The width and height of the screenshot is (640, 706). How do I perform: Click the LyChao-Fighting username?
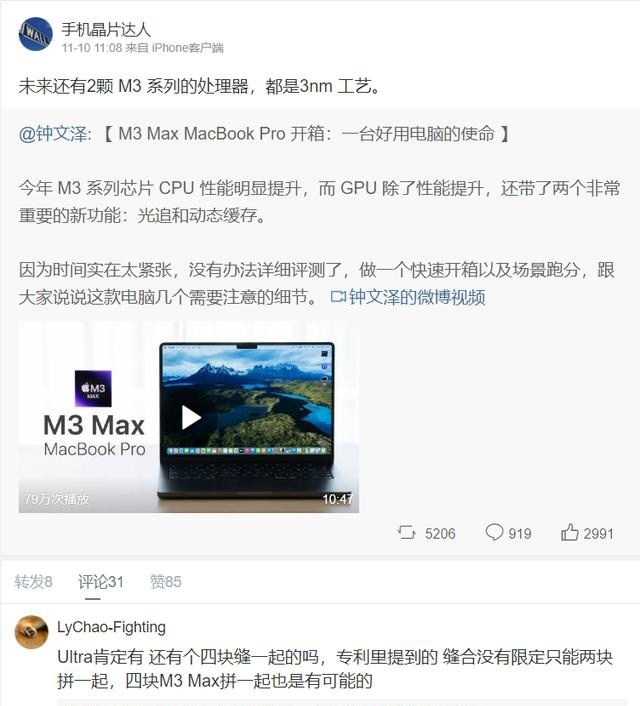coord(111,627)
